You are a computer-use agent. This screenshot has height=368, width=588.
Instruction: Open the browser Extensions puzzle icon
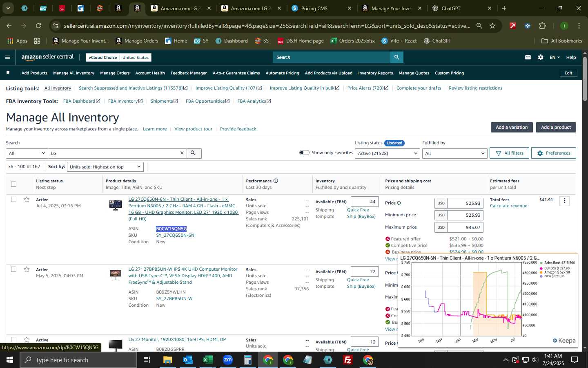(x=542, y=26)
